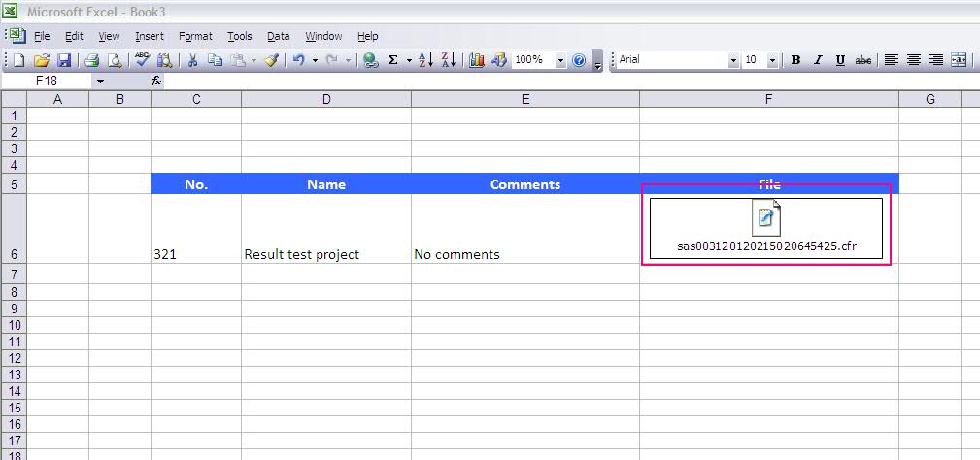Run the ABC spelling check icon
980x460 pixels.
[x=143, y=60]
